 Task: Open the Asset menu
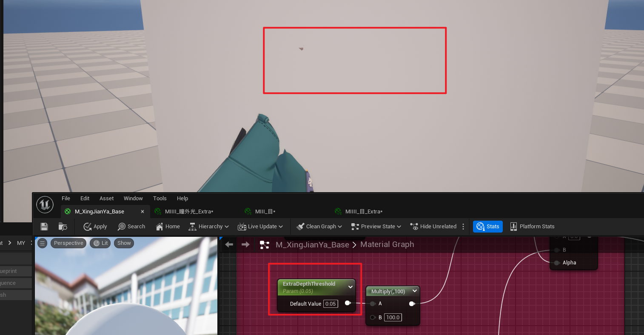[x=106, y=199]
